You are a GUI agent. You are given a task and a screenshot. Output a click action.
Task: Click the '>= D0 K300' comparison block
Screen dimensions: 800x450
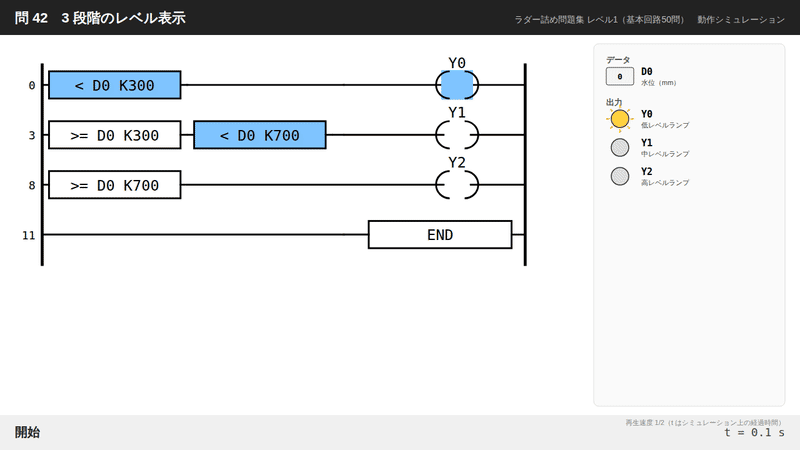pyautogui.click(x=115, y=135)
